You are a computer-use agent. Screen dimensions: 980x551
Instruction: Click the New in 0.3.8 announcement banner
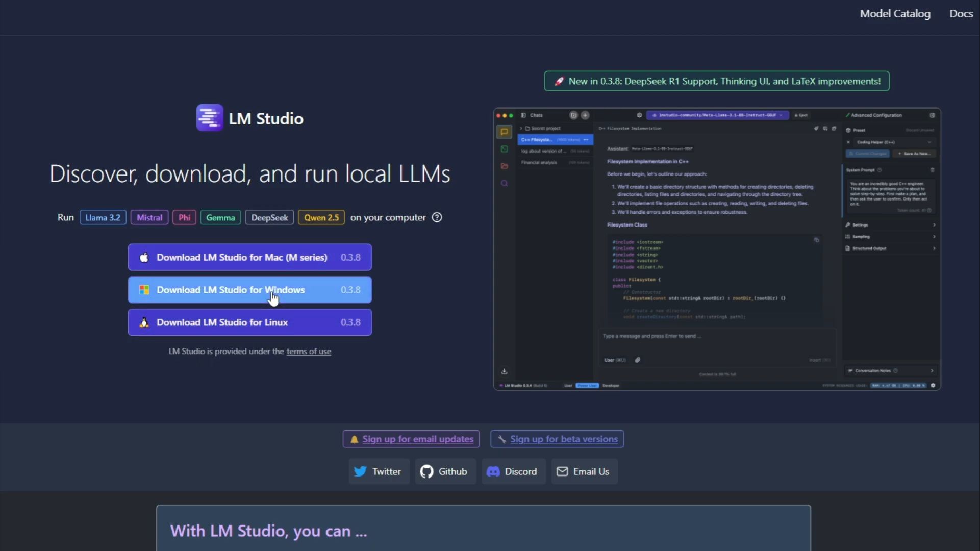point(716,81)
